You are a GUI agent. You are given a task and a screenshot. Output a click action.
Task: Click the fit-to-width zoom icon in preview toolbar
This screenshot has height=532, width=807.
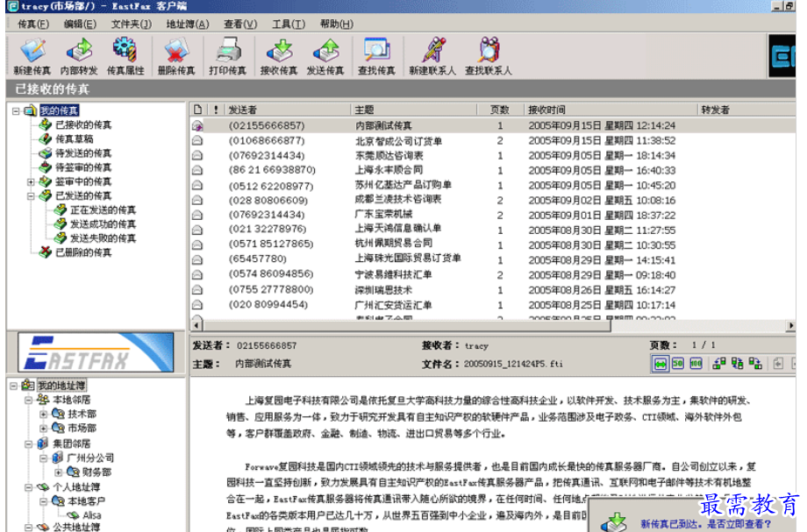(660, 364)
